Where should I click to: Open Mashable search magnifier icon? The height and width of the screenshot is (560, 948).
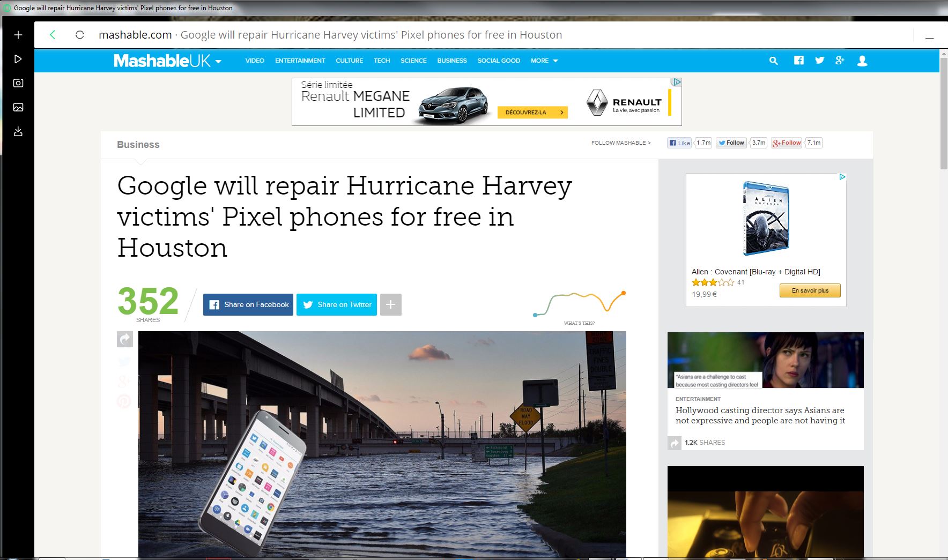773,61
